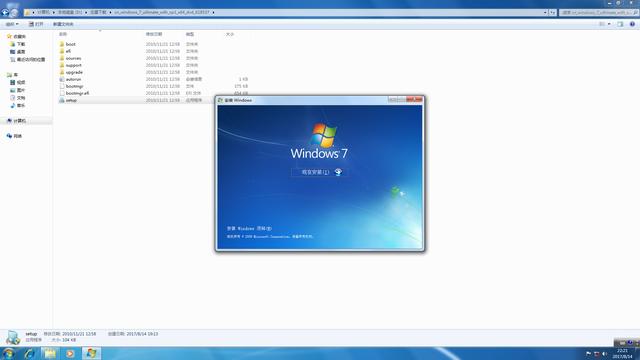
Task: Click the drive D: segment in address breadcrumb
Action: pyautogui.click(x=70, y=13)
